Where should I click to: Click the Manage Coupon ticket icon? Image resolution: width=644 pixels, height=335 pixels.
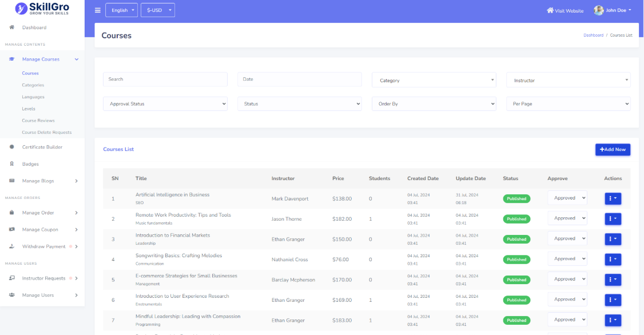tap(11, 230)
